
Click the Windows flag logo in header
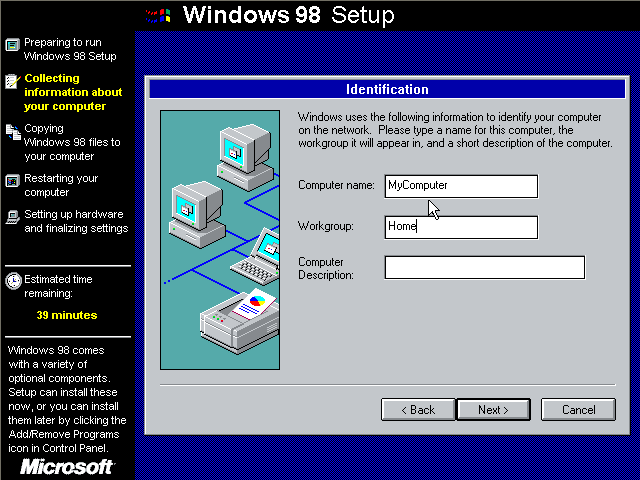coord(158,16)
